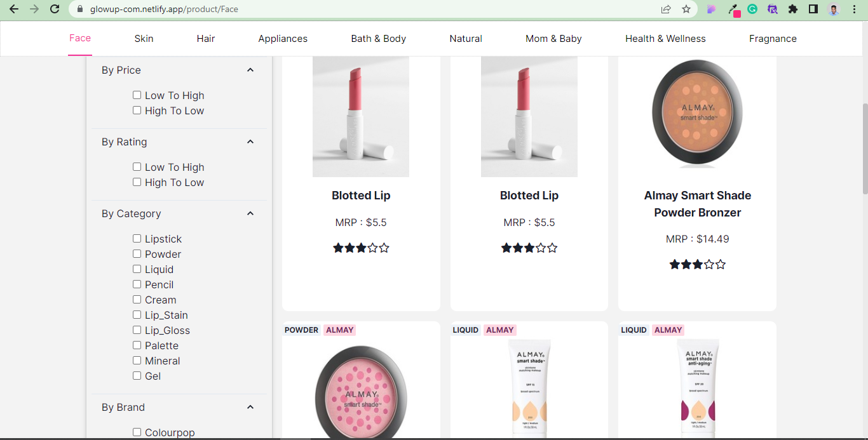Click the ALMAY tag on blush card
The height and width of the screenshot is (440, 868).
(x=340, y=330)
